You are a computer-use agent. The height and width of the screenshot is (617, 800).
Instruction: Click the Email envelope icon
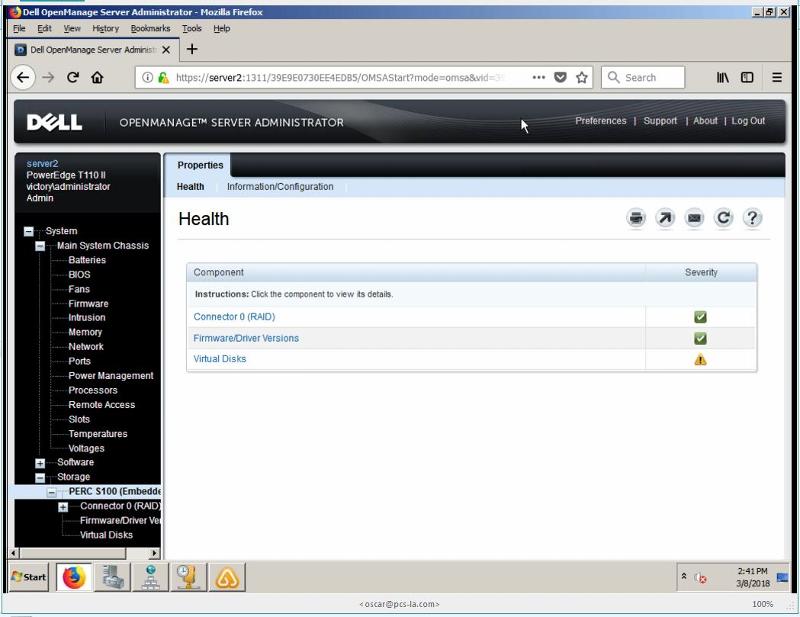[694, 218]
